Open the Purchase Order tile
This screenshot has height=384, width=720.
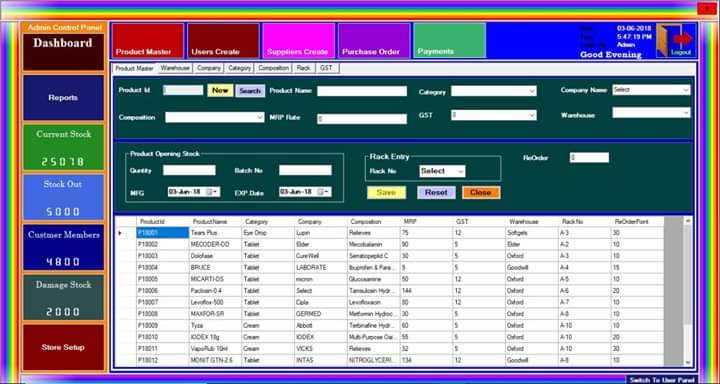pyautogui.click(x=374, y=41)
